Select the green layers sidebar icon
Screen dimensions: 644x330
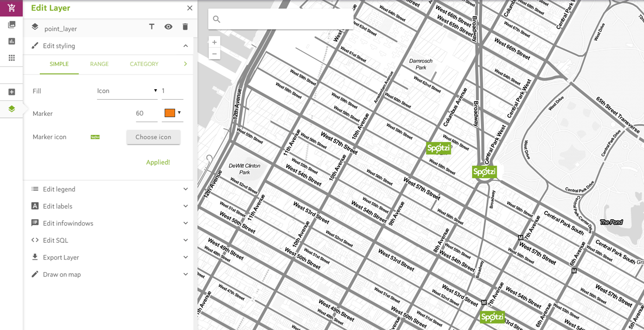point(12,109)
